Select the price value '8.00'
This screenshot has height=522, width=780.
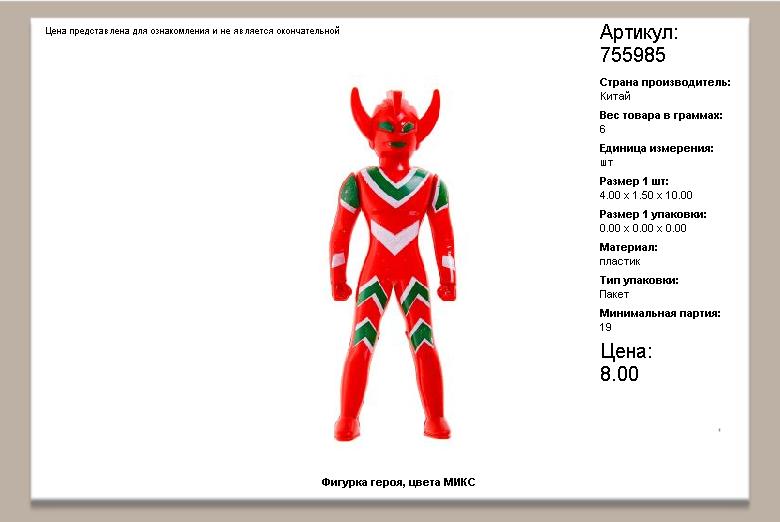pyautogui.click(x=619, y=374)
